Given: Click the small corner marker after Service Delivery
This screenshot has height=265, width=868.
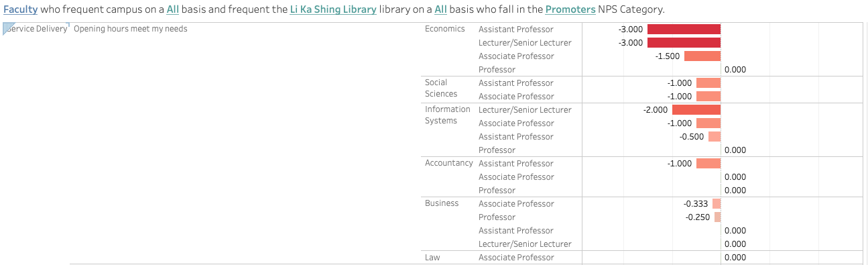Looking at the screenshot, I should pyautogui.click(x=68, y=25).
